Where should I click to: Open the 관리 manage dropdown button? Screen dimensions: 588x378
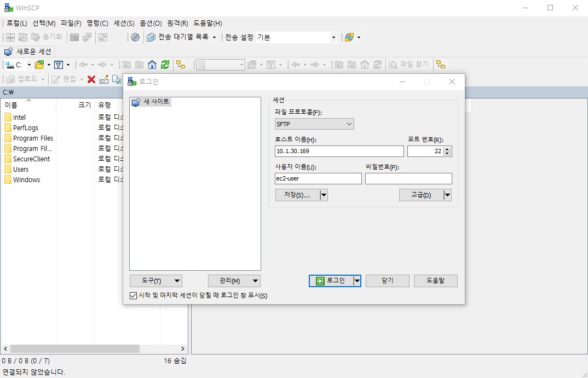click(234, 281)
